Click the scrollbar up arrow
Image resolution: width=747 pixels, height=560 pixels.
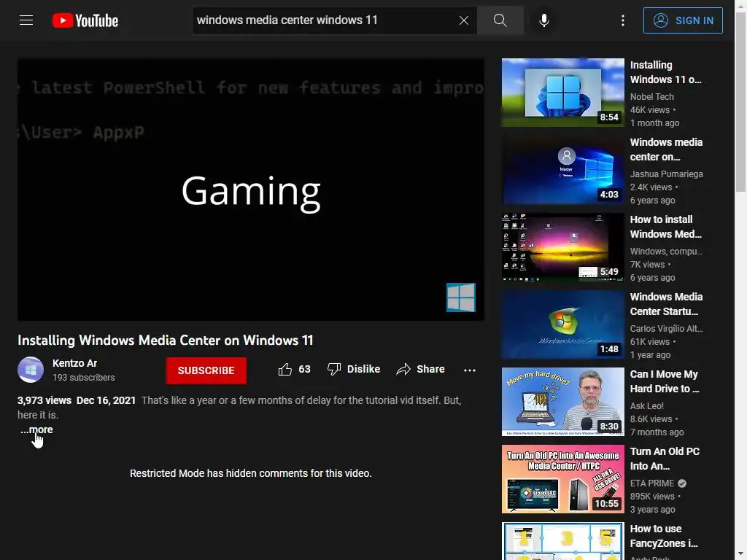click(740, 6)
